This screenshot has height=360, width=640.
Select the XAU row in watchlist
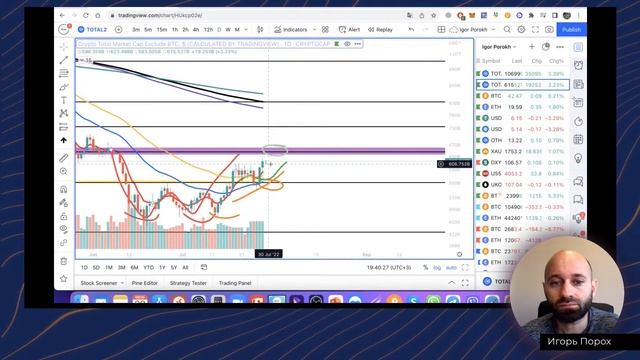click(522, 151)
